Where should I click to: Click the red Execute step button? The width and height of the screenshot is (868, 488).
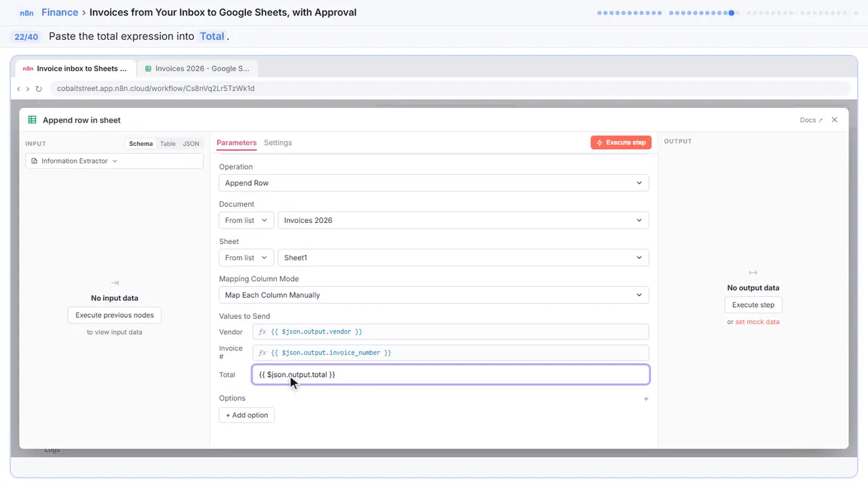click(x=621, y=142)
